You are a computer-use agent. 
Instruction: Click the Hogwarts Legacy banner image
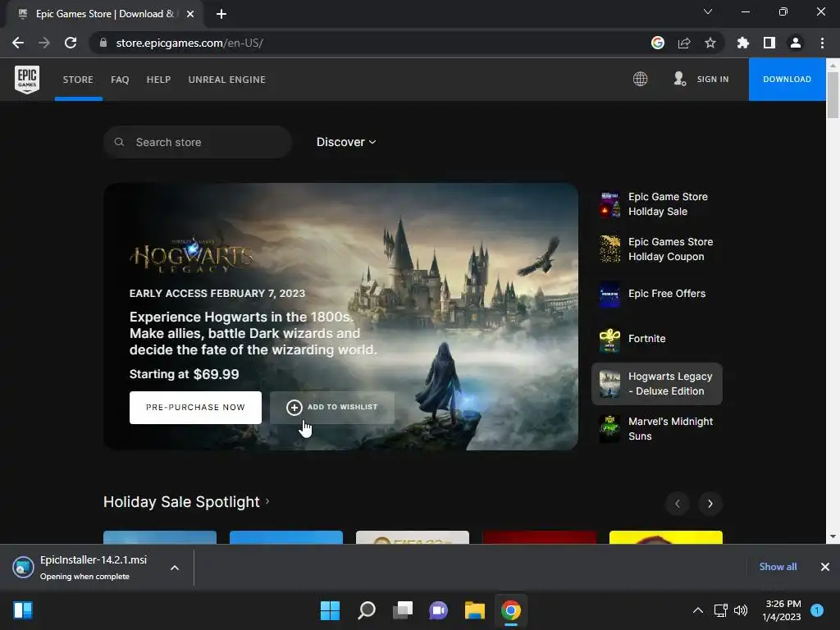[x=340, y=317]
